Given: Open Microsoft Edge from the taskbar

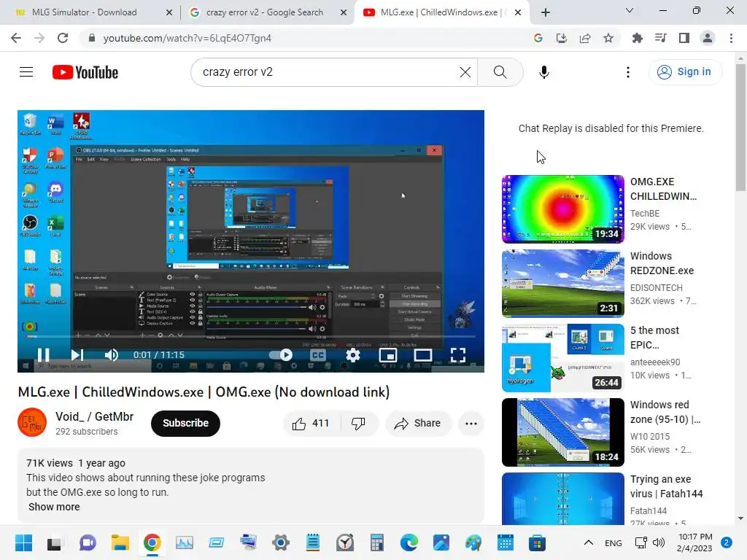Looking at the screenshot, I should (409, 542).
